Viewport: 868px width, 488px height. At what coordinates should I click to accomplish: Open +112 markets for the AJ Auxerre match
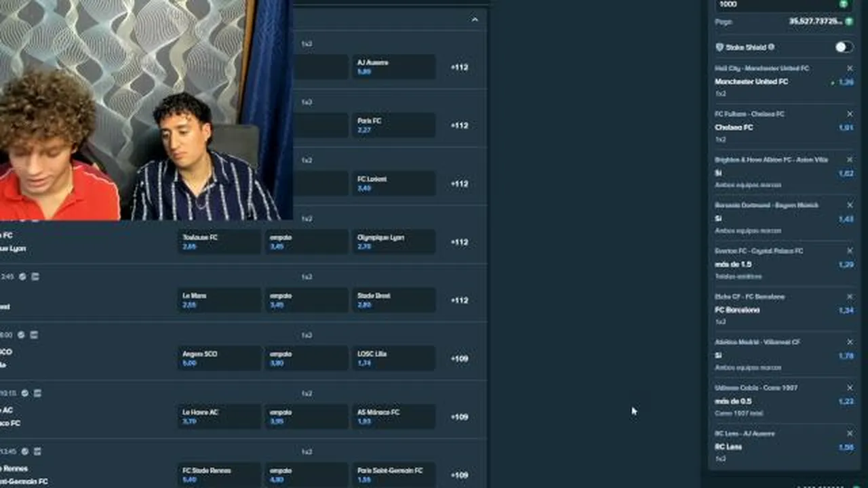(459, 67)
